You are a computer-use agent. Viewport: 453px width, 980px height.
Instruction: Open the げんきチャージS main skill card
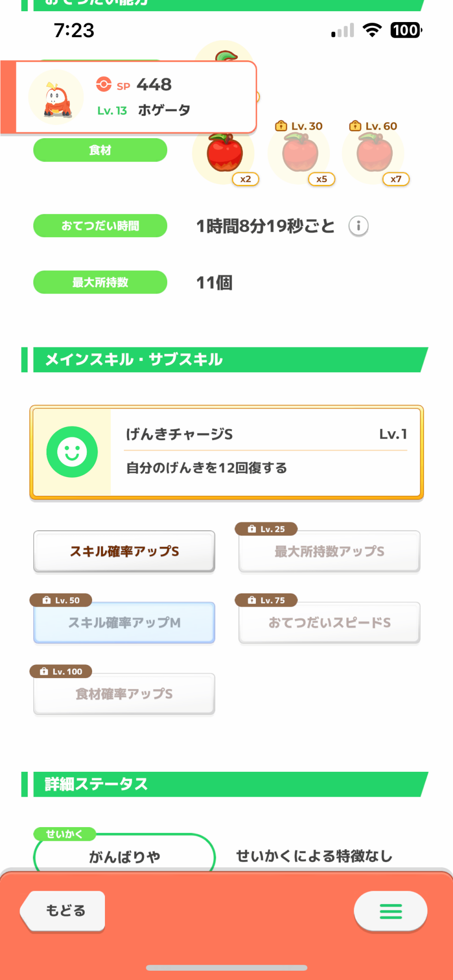tap(265, 452)
